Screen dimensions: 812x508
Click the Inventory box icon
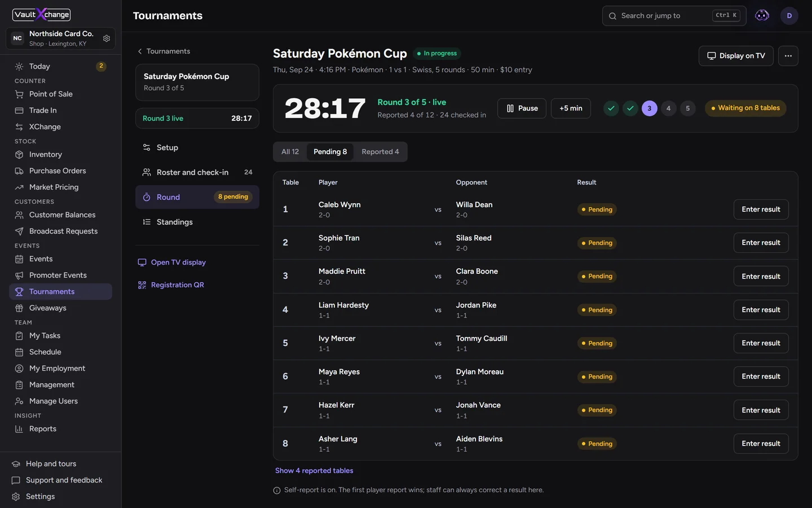[19, 154]
